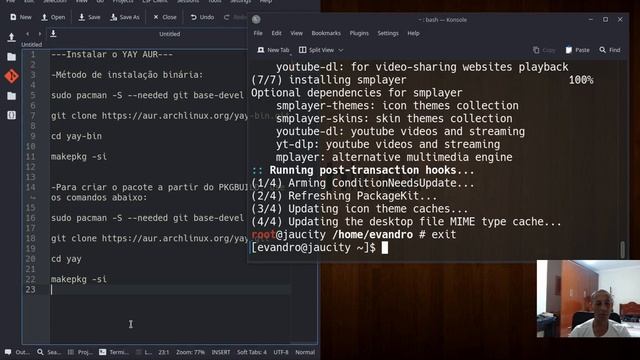
Task: Click New Tab in Konsole toolbar
Action: click(x=273, y=50)
